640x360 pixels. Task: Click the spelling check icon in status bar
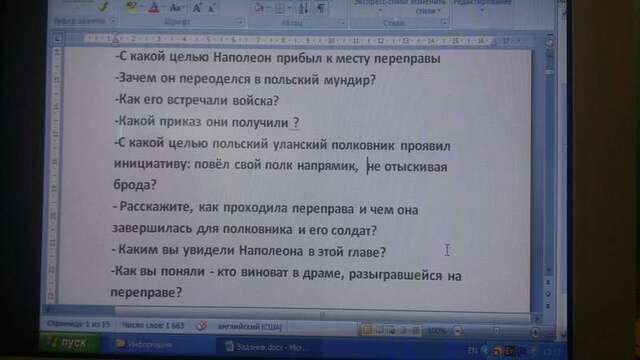[202, 326]
